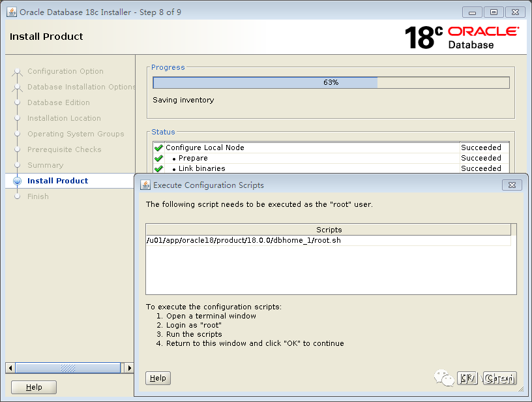This screenshot has width=532, height=402.
Task: Select the Install Product step
Action: pos(57,181)
